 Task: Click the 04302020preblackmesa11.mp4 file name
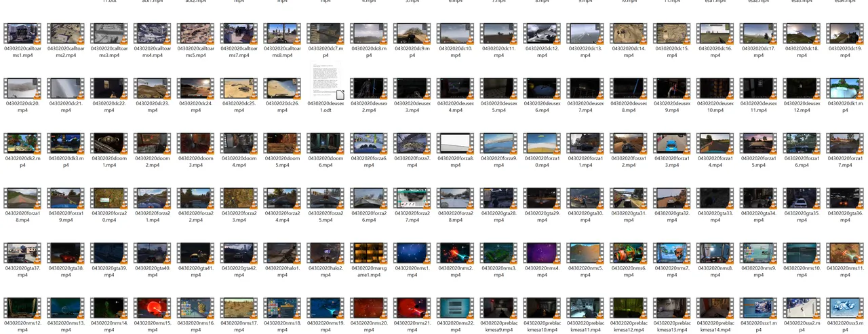pyautogui.click(x=585, y=327)
